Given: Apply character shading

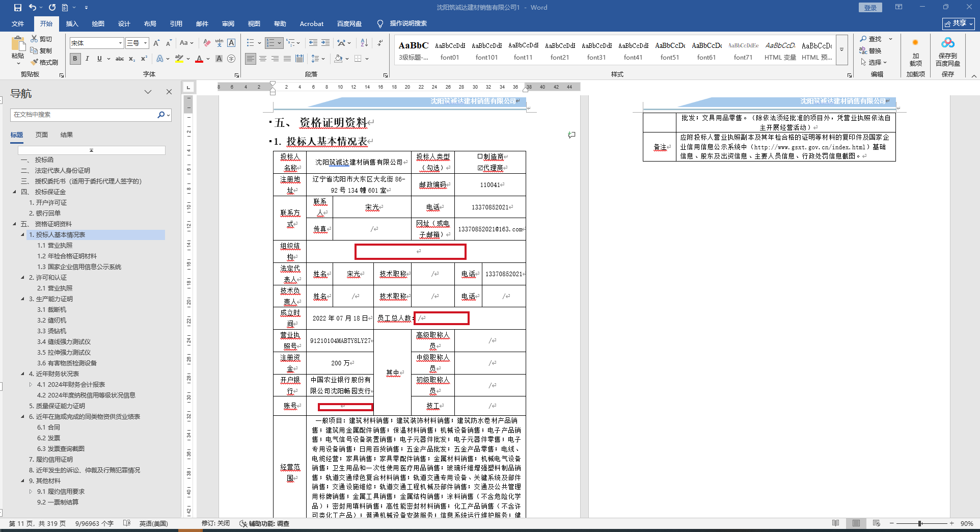Looking at the screenshot, I should click(219, 59).
